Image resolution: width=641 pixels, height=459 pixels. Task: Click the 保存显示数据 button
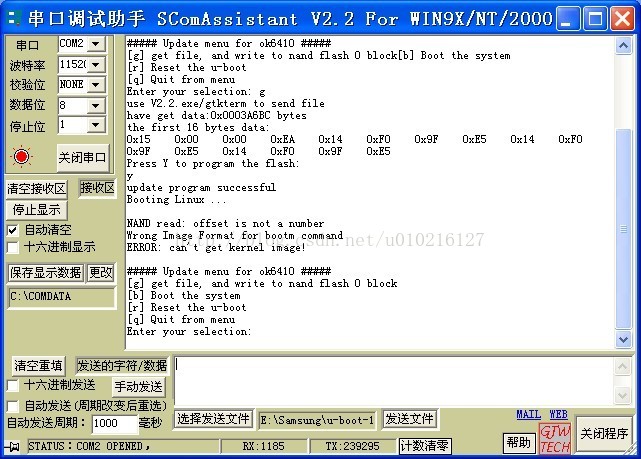pyautogui.click(x=45, y=273)
